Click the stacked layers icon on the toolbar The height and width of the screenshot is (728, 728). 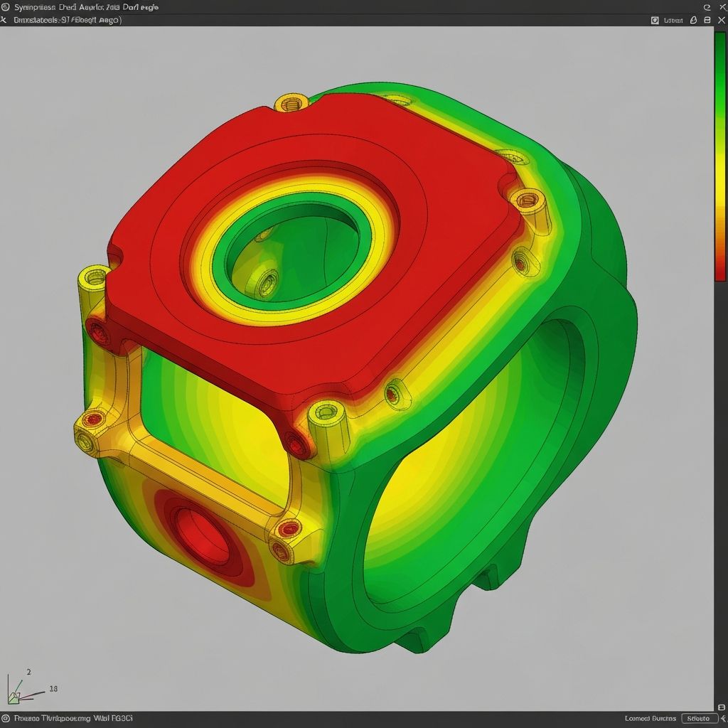click(707, 20)
